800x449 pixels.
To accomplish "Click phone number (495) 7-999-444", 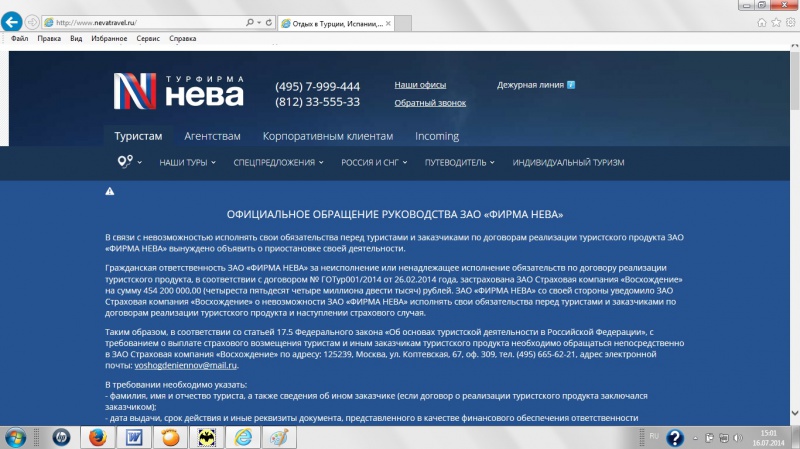I will [x=317, y=86].
